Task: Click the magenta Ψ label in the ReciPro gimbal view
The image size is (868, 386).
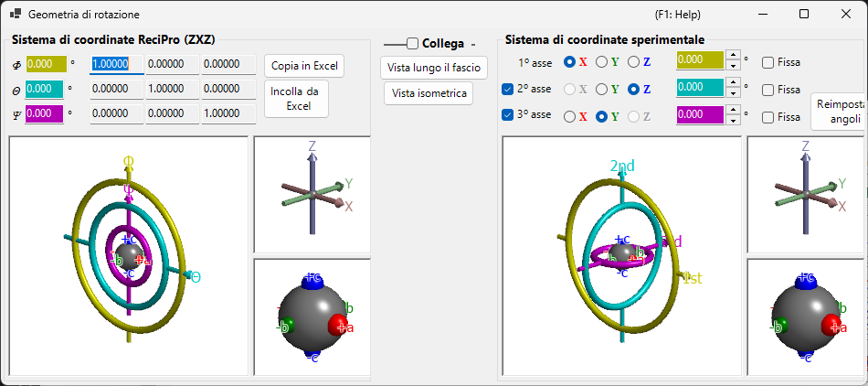Action: point(129,188)
